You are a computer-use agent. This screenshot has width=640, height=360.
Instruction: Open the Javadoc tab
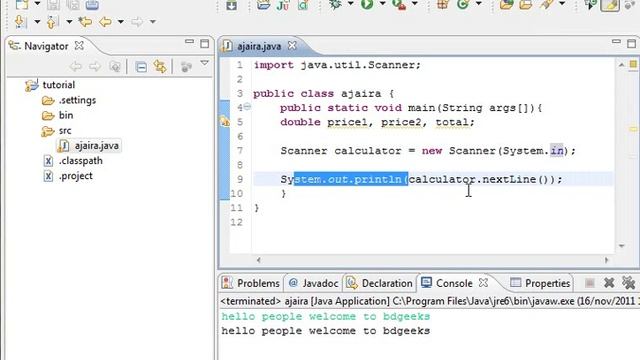click(314, 283)
